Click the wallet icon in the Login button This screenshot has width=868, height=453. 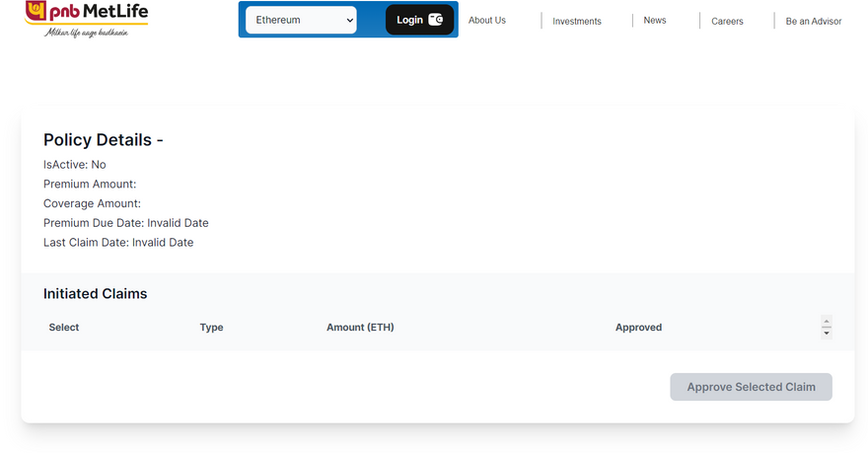[435, 20]
